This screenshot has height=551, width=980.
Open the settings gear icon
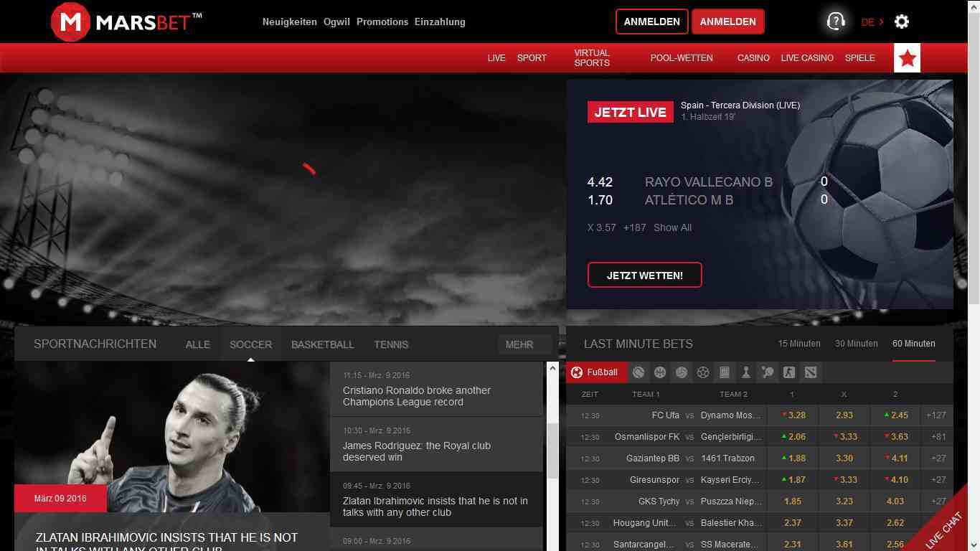[902, 22]
